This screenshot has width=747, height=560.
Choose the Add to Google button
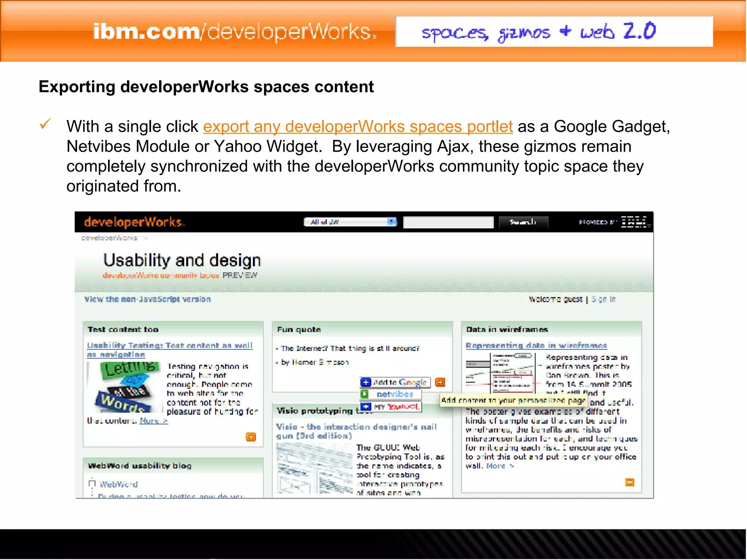point(395,382)
